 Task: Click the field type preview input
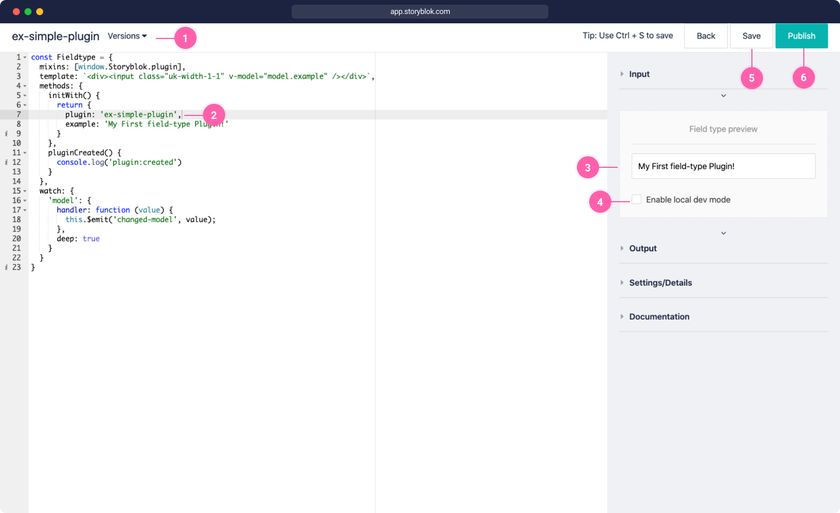pyautogui.click(x=723, y=166)
